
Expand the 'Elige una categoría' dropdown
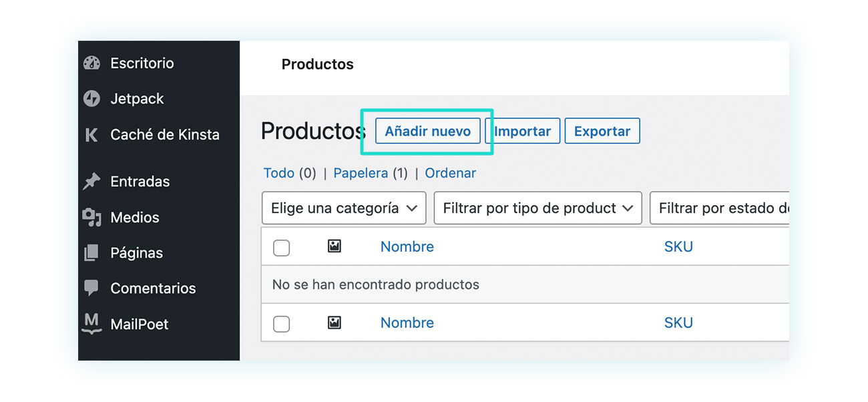[x=344, y=208]
